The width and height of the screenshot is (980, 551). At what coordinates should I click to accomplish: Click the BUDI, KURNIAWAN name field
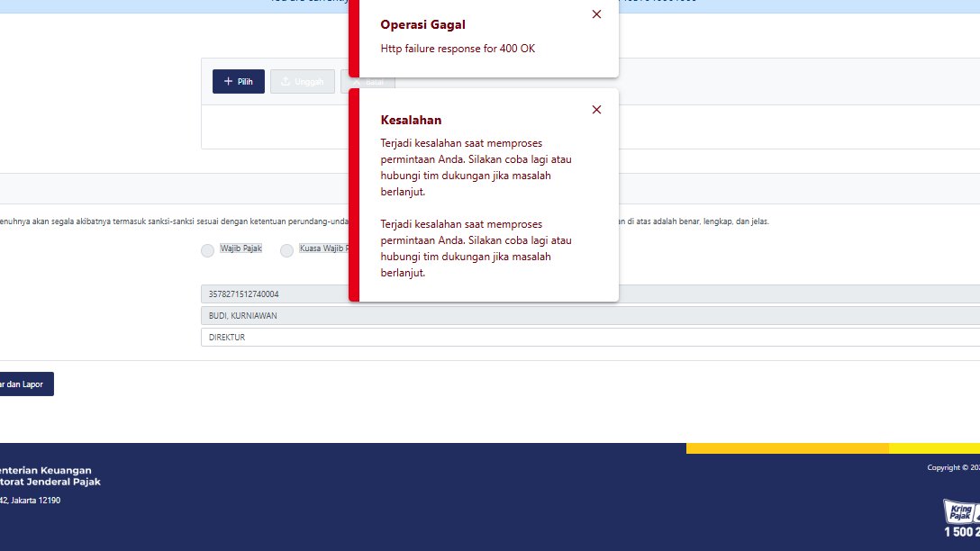(x=590, y=315)
